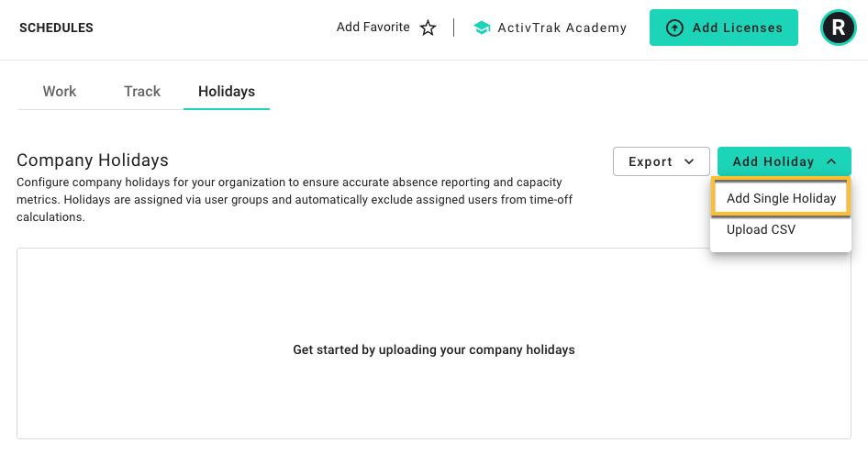Open the ActivTrak Academy link

tap(551, 28)
